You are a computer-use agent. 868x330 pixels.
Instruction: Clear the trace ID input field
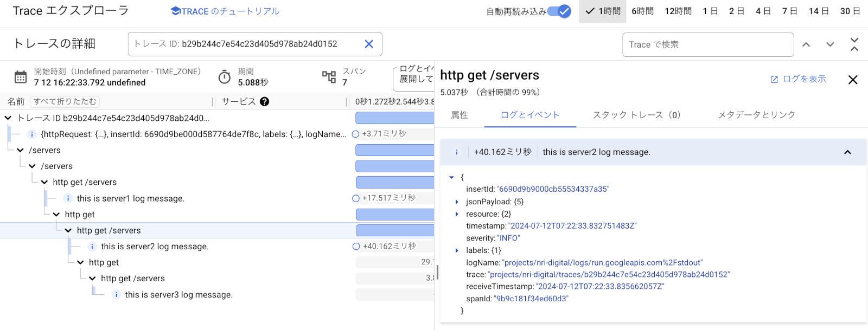(369, 44)
